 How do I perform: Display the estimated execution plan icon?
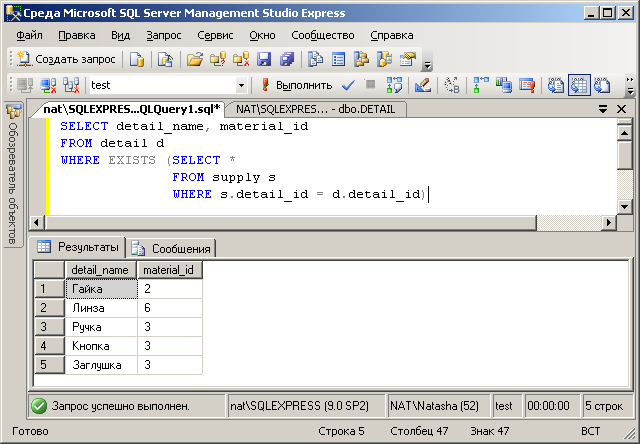(394, 85)
